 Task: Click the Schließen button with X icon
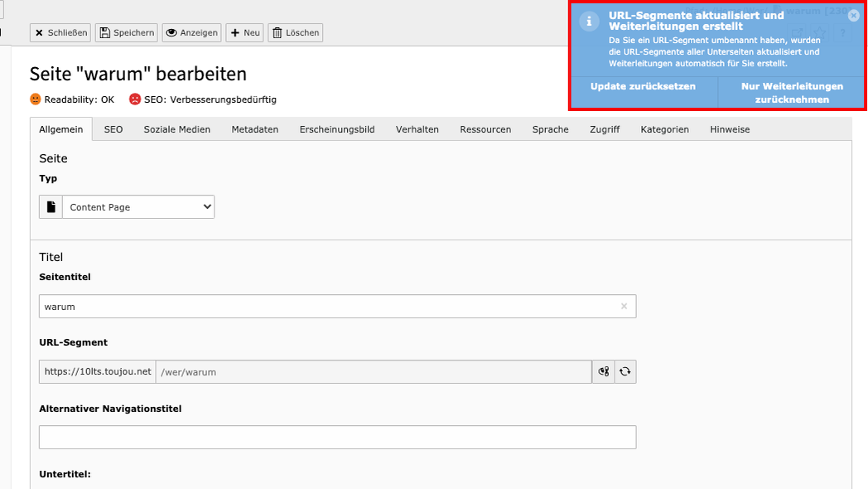(x=60, y=32)
